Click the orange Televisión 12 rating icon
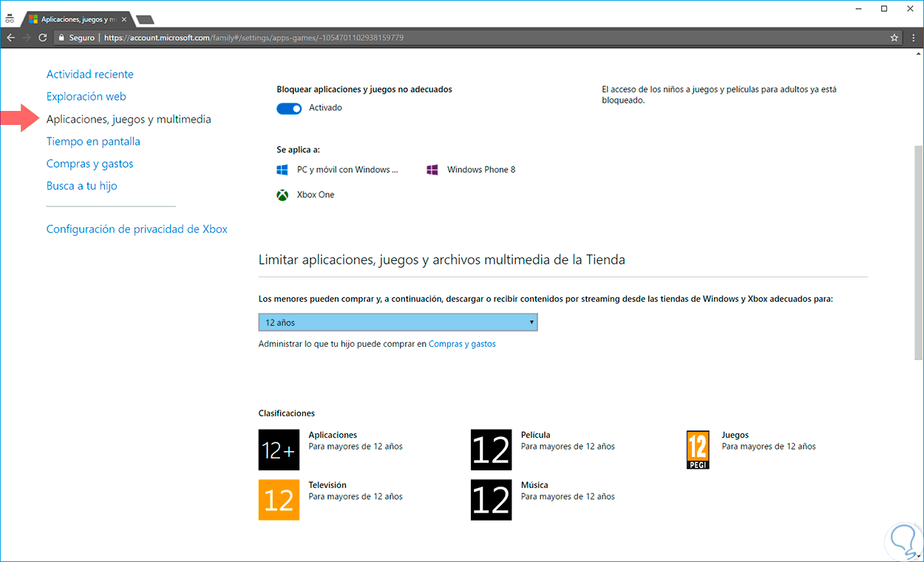This screenshot has height=562, width=924. point(279,500)
